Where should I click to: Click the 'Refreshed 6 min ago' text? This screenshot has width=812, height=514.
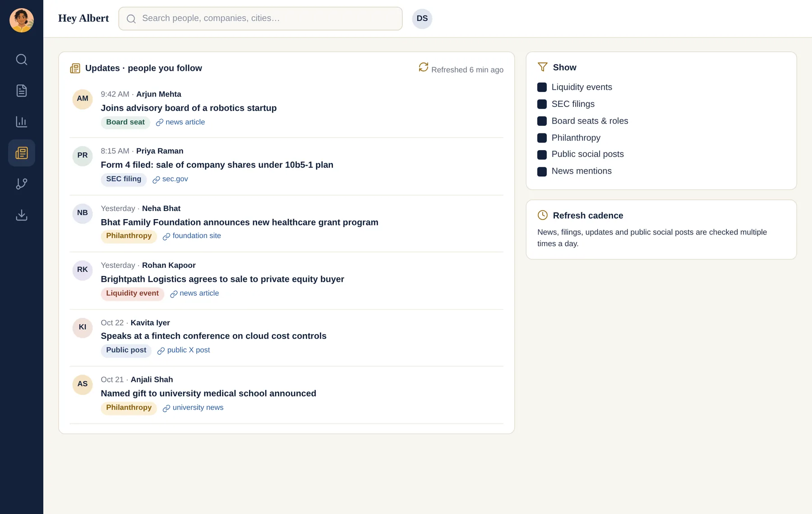pyautogui.click(x=467, y=70)
